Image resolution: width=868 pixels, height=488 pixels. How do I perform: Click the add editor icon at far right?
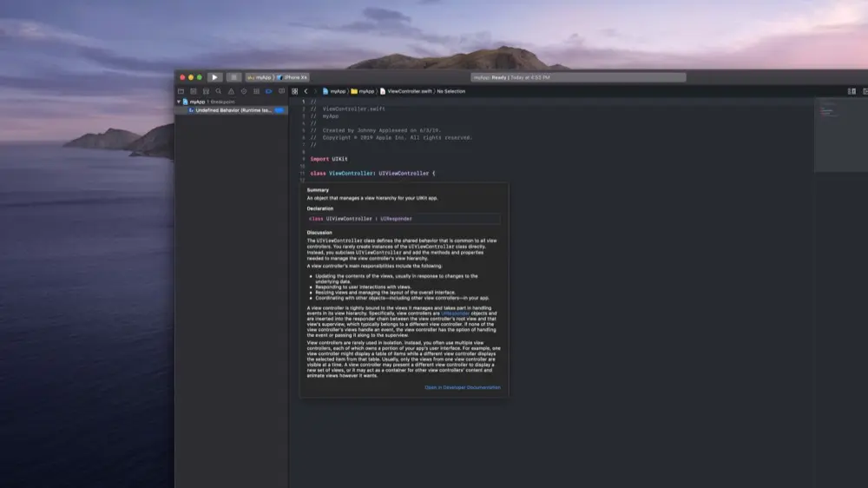865,91
